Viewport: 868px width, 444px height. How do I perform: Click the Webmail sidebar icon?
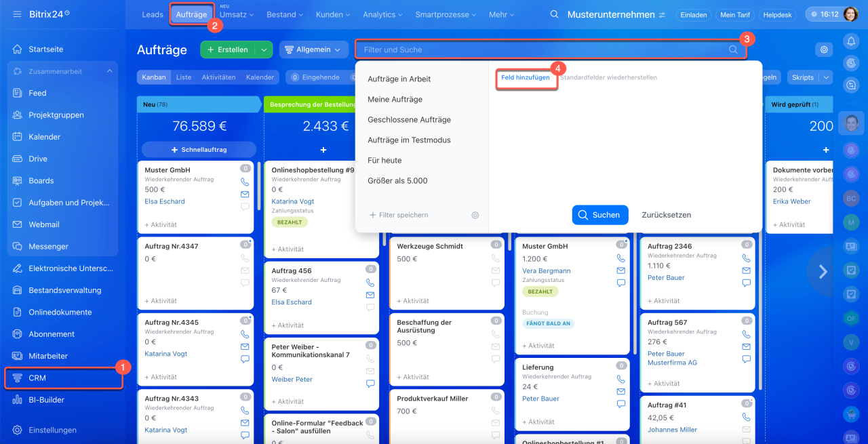coord(18,224)
